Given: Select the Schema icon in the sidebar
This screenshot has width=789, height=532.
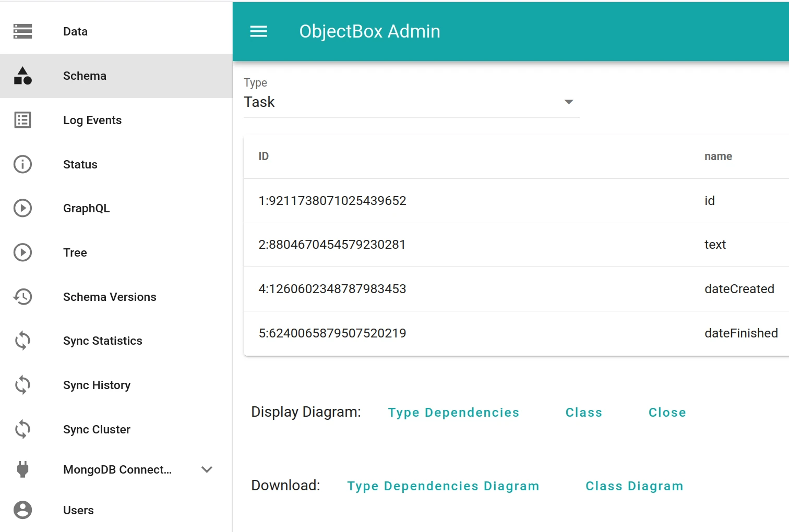Looking at the screenshot, I should pyautogui.click(x=22, y=76).
